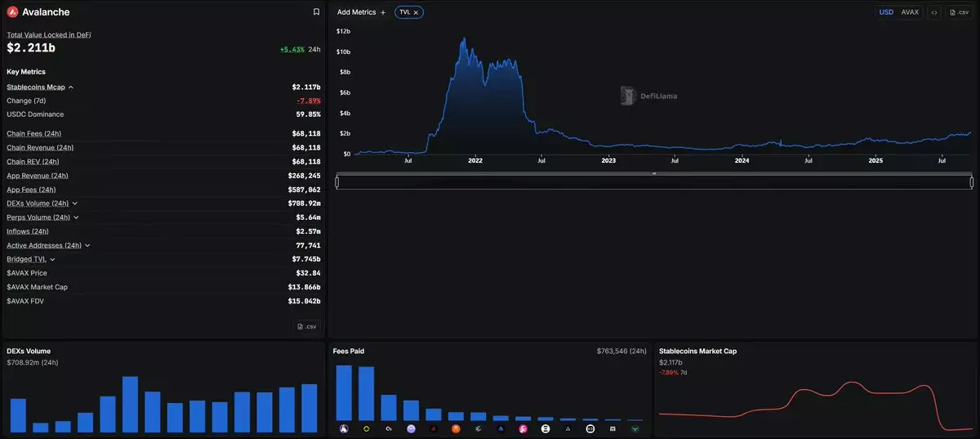The image size is (980, 439).
Task: Click the tallest bar in DEXs Volume chart
Action: 130,405
